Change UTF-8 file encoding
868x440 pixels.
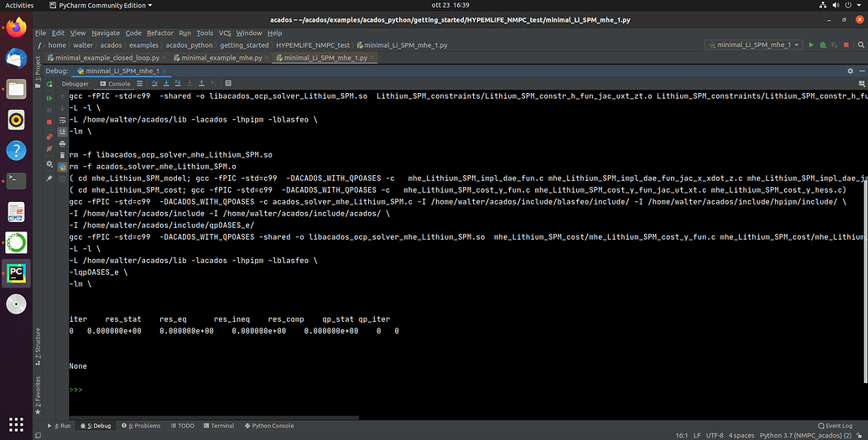point(715,436)
